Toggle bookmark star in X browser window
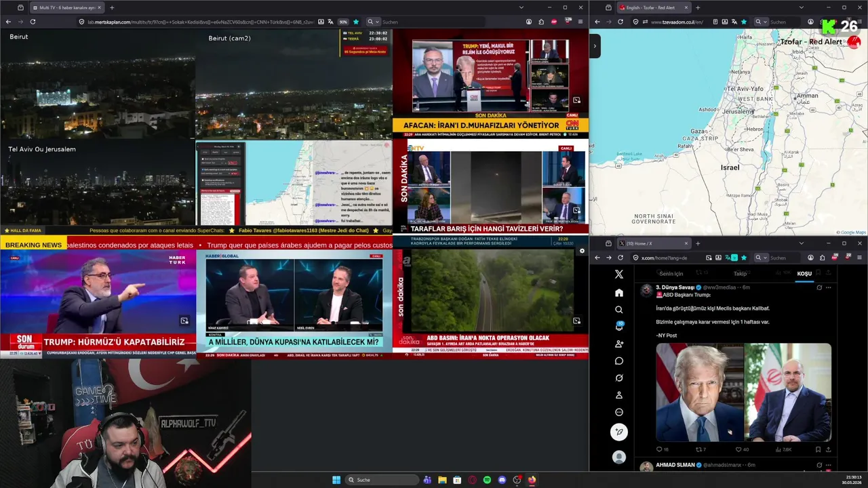This screenshot has width=868, height=488. pyautogui.click(x=744, y=258)
